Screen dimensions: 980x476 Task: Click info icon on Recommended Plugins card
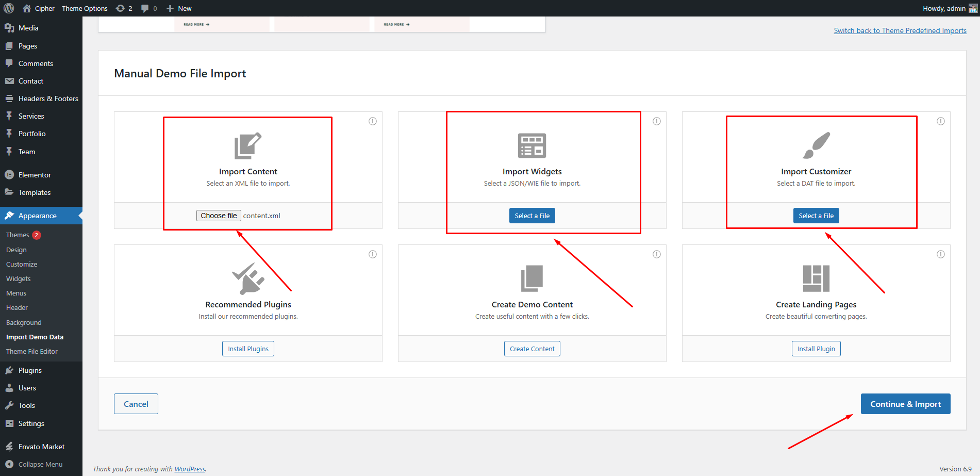[x=373, y=254]
